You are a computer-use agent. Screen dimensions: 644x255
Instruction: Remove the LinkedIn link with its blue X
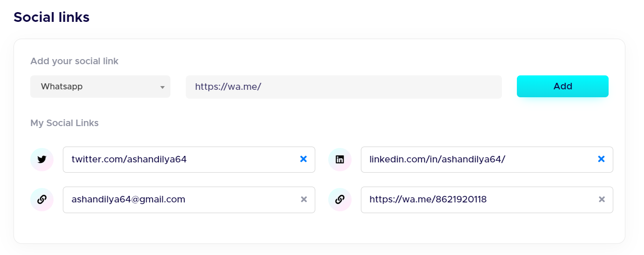[601, 159]
